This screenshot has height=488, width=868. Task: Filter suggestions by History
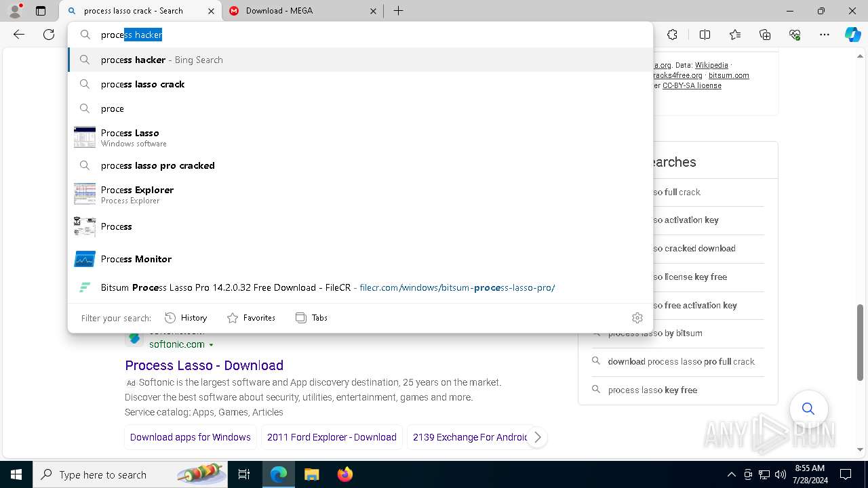click(186, 318)
